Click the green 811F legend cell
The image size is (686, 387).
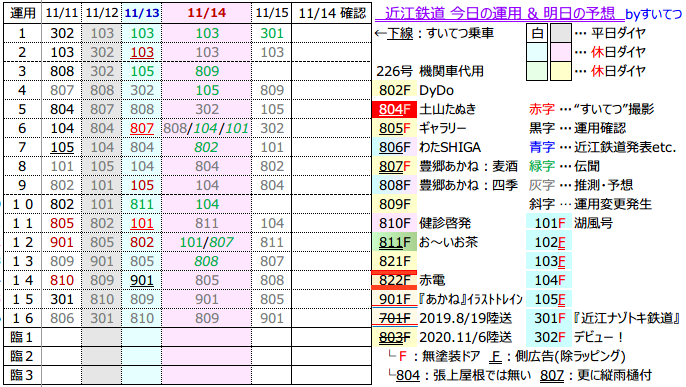pos(394,242)
